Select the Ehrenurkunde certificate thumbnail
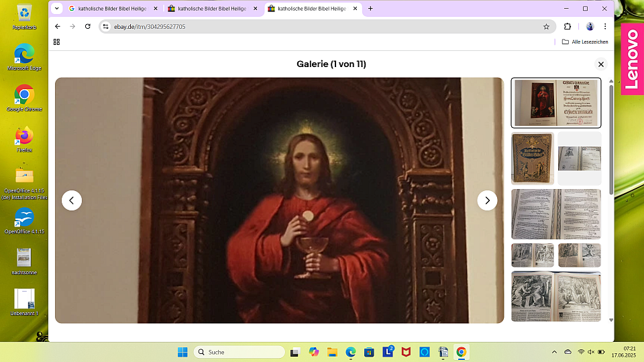This screenshot has width=644, height=362. point(556,103)
